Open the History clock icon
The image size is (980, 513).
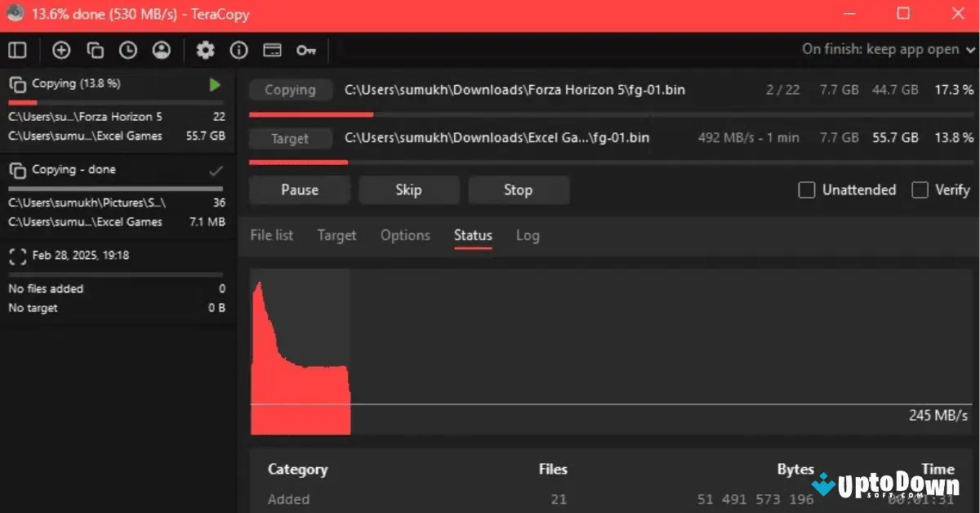(128, 50)
